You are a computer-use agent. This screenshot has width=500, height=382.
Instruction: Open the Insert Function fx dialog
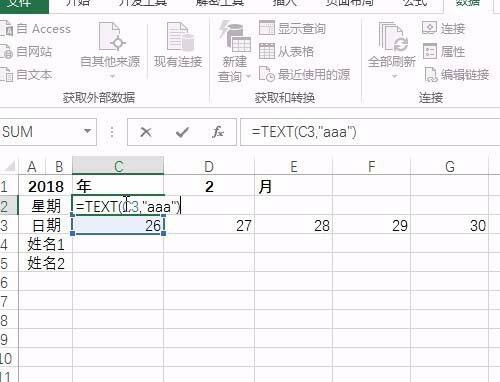[218, 132]
